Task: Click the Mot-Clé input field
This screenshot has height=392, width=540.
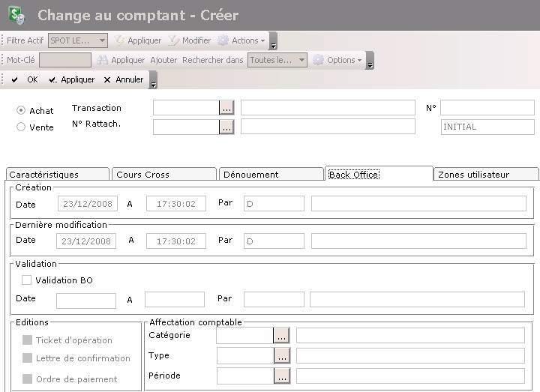Action: point(65,60)
